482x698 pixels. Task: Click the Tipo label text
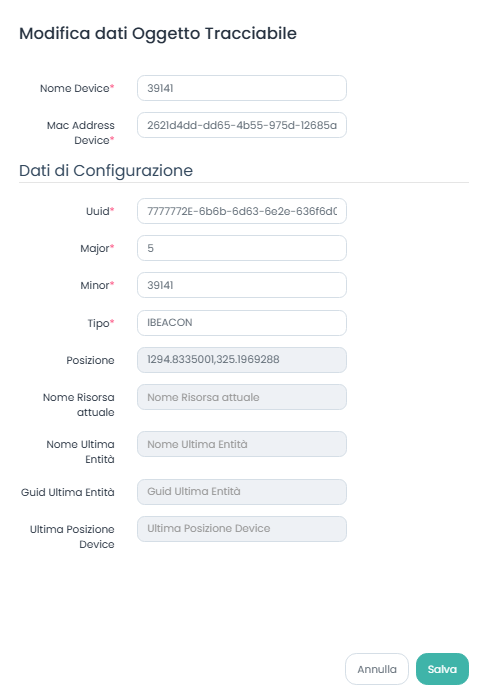98,323
